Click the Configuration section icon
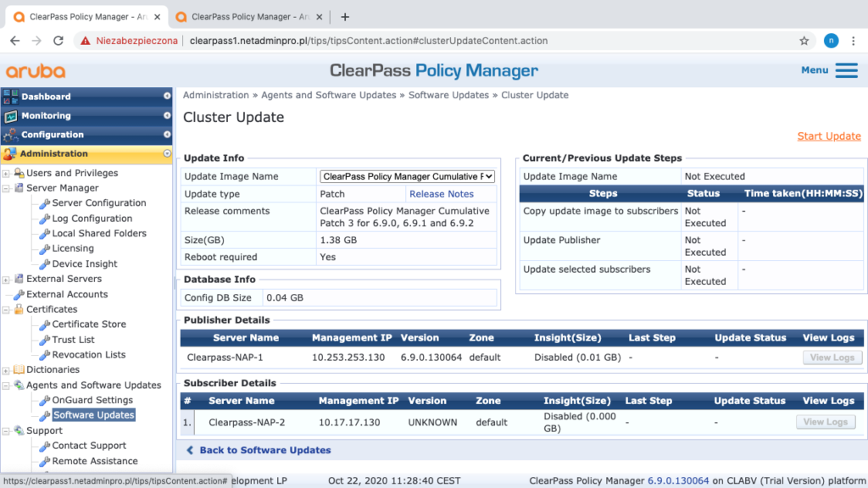This screenshot has height=488, width=868. pyautogui.click(x=10, y=135)
